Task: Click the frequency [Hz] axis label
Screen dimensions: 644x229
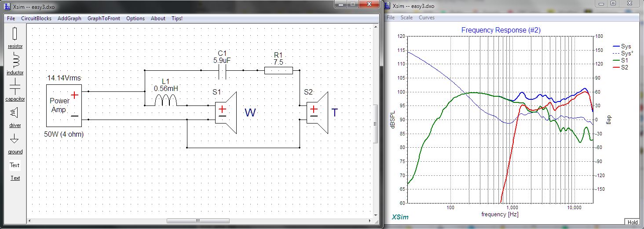Action: click(x=500, y=214)
